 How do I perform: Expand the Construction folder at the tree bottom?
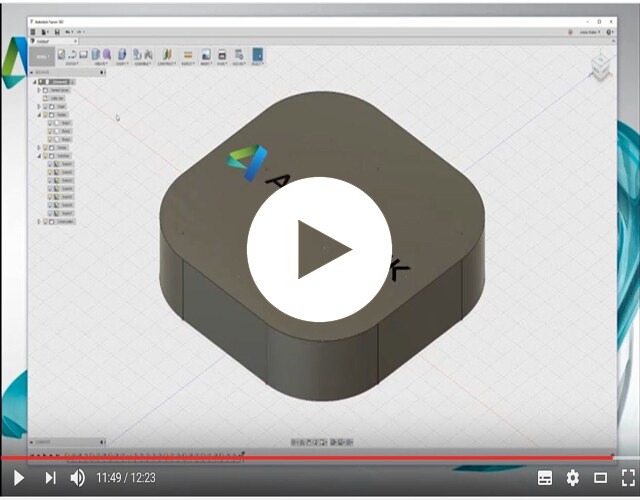point(40,222)
